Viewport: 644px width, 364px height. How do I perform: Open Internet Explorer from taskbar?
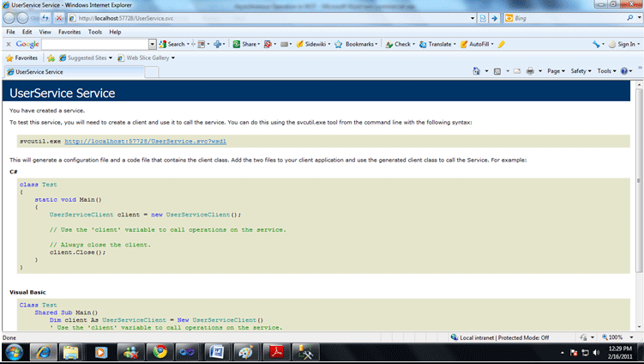click(43, 353)
